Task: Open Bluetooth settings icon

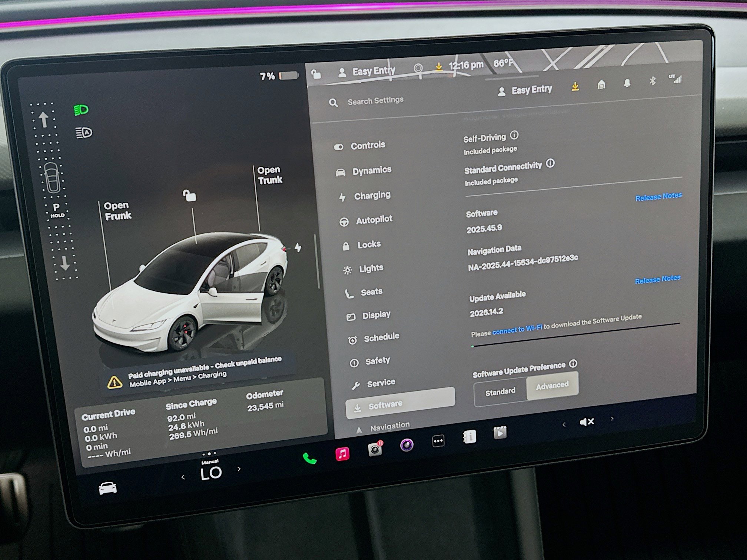Action: point(653,81)
